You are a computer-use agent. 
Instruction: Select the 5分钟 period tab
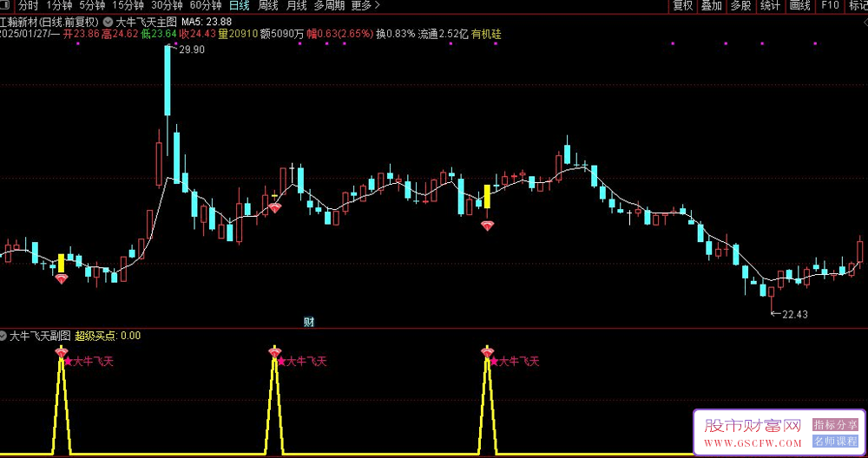point(92,6)
